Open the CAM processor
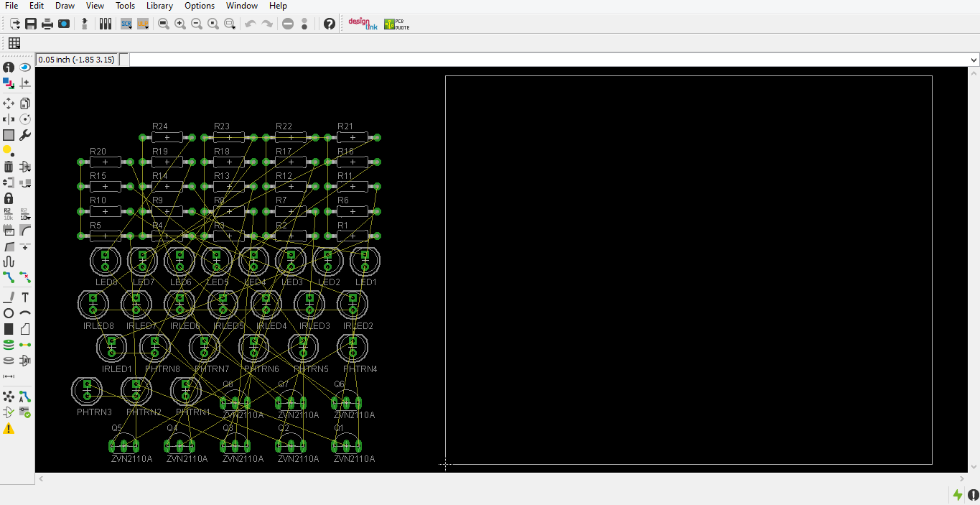This screenshot has width=980, height=505. pyautogui.click(x=106, y=24)
